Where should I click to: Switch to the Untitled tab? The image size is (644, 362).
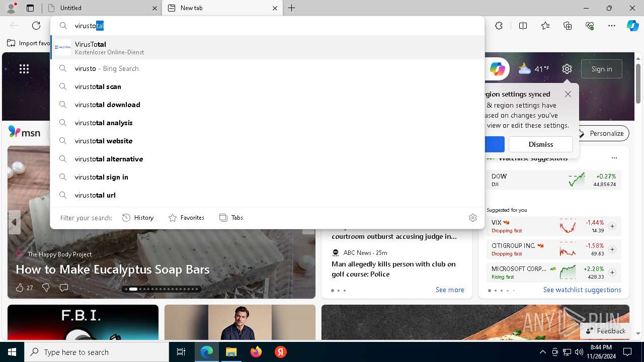(102, 8)
